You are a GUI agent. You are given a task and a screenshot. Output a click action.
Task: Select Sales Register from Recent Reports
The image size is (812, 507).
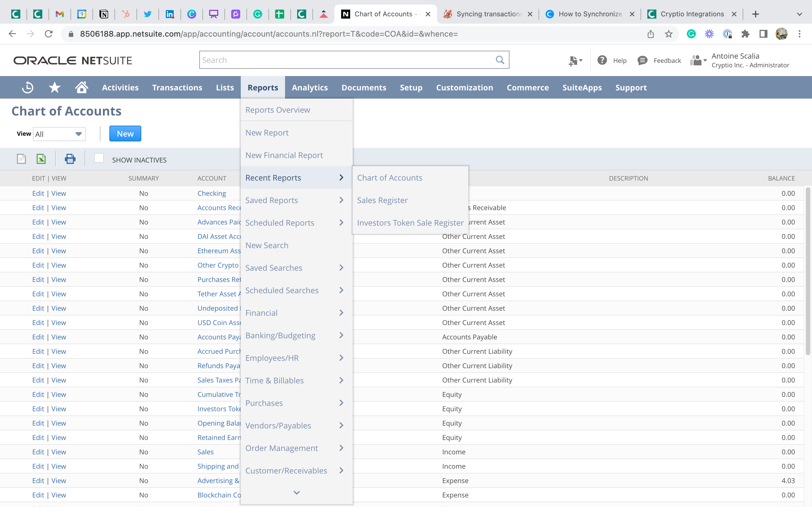382,200
